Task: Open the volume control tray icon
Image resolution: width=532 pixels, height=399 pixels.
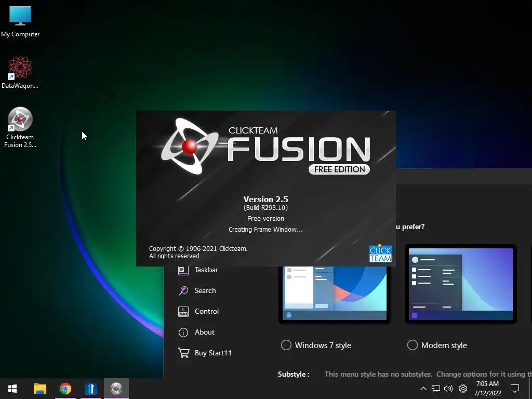Action: tap(448, 389)
